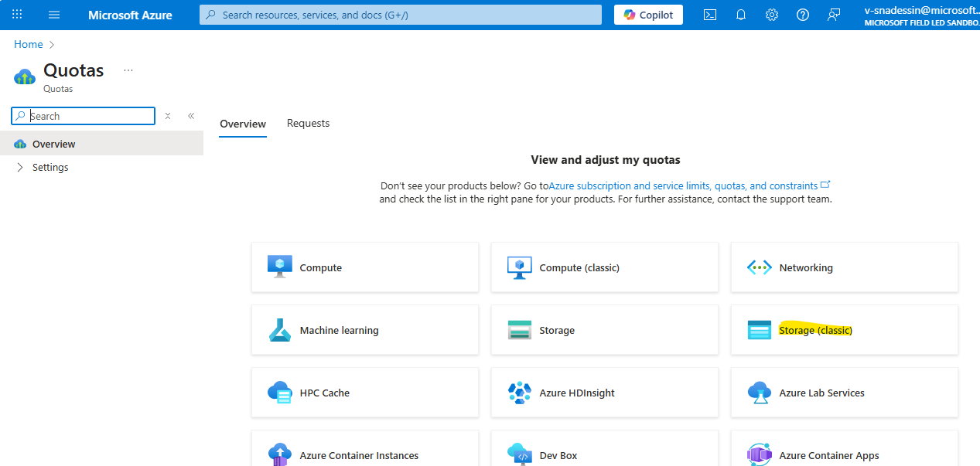Click the Microsoft Azure brand title

pos(130,15)
